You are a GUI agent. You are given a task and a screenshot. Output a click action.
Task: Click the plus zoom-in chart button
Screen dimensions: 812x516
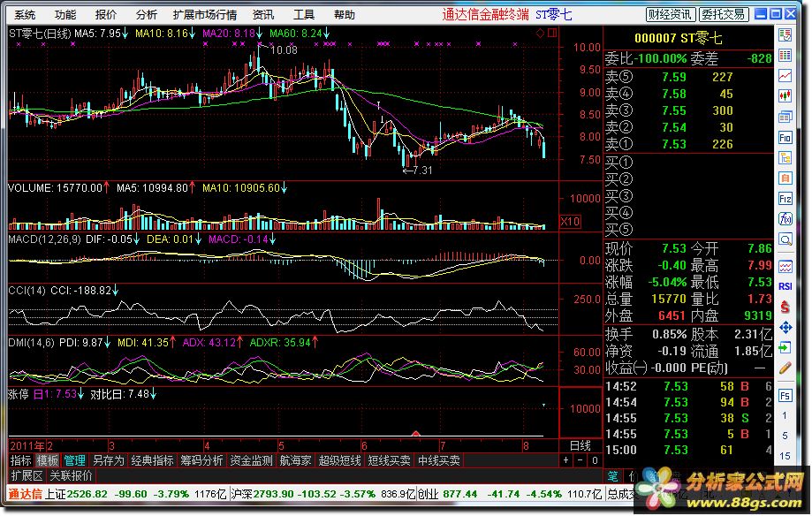click(566, 460)
